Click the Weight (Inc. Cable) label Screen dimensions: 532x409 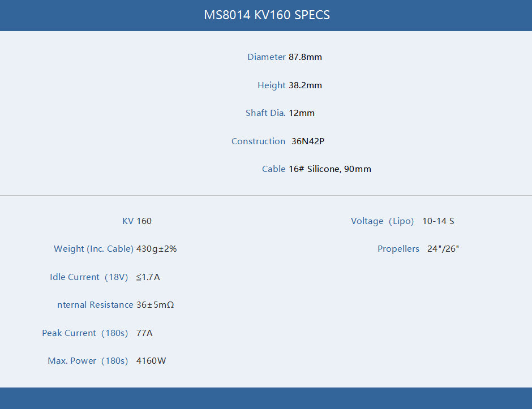click(x=93, y=249)
